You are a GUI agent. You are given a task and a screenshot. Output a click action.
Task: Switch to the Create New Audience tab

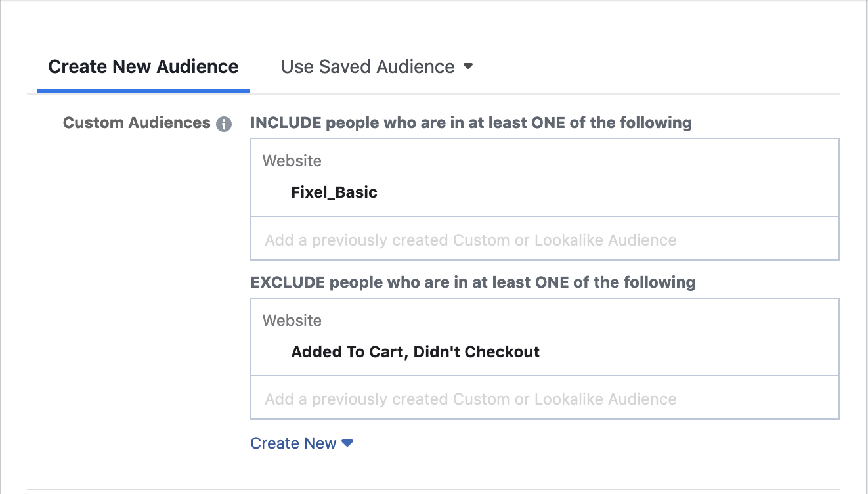143,67
